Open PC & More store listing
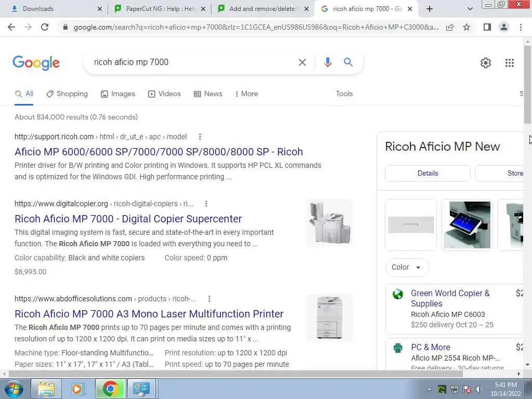This screenshot has width=532, height=399. tap(431, 348)
